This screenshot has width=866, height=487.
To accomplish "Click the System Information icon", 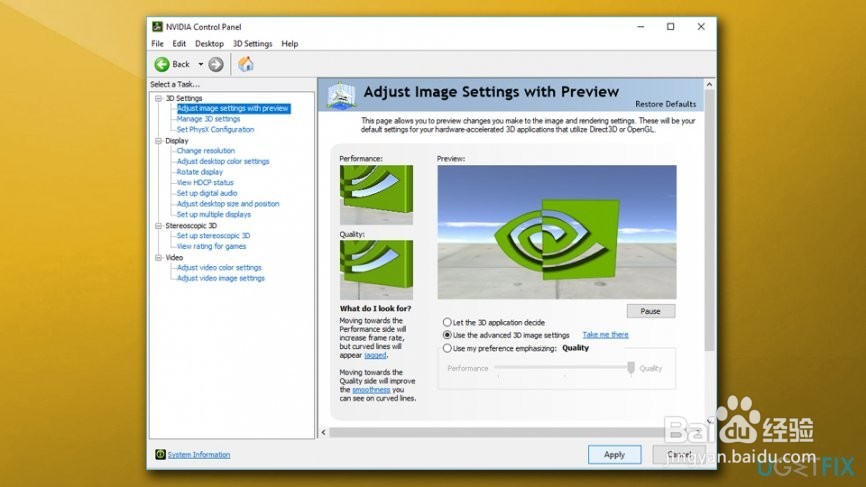I will [x=160, y=454].
